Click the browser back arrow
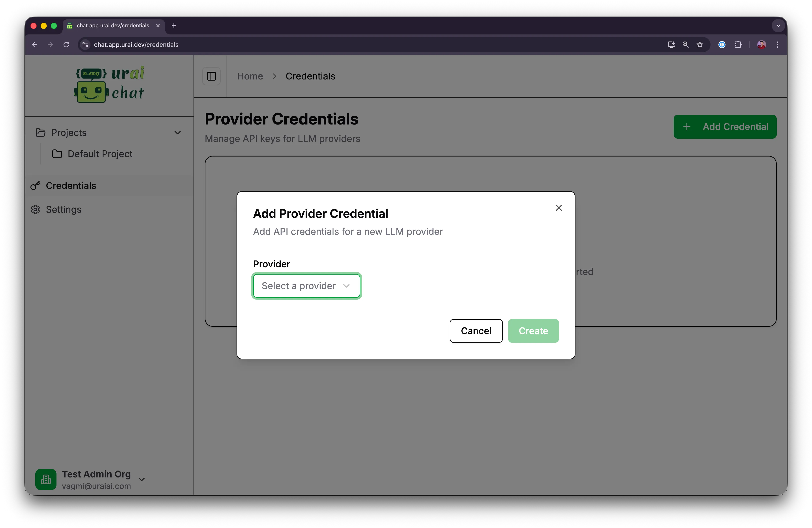 [34, 45]
